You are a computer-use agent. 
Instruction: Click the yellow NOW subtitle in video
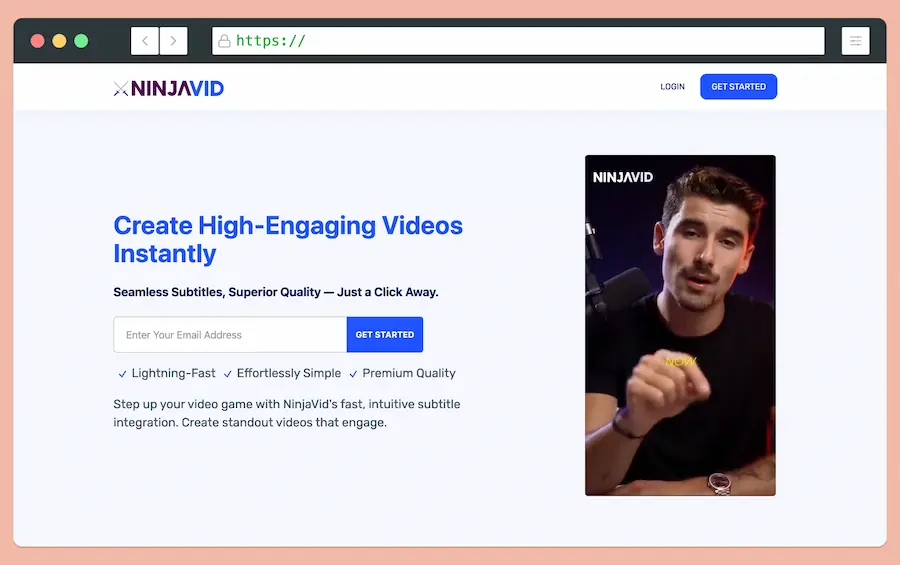[x=680, y=361]
